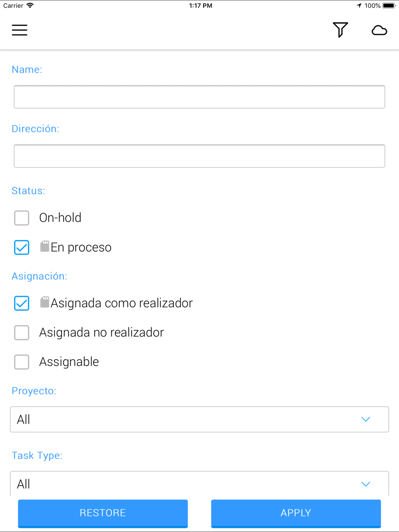Tap the location arrow status icon
The height and width of the screenshot is (532, 399).
(x=359, y=6)
